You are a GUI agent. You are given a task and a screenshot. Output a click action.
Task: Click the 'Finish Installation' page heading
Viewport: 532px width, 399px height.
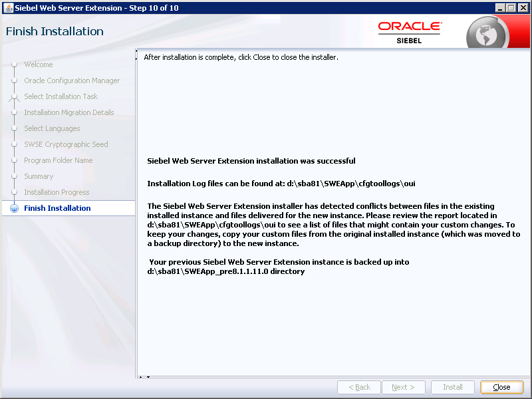(x=55, y=31)
